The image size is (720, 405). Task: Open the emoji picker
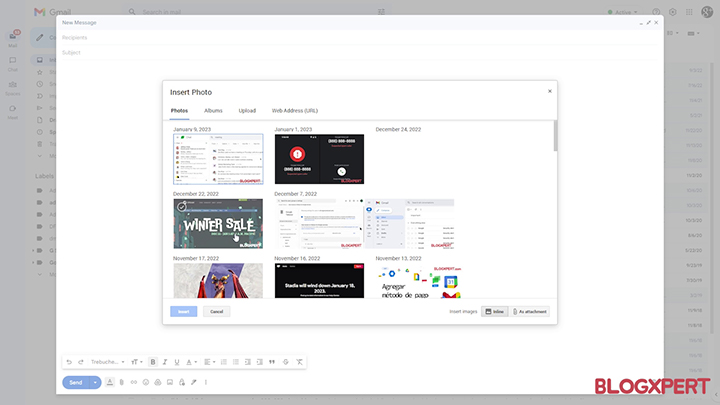146,382
